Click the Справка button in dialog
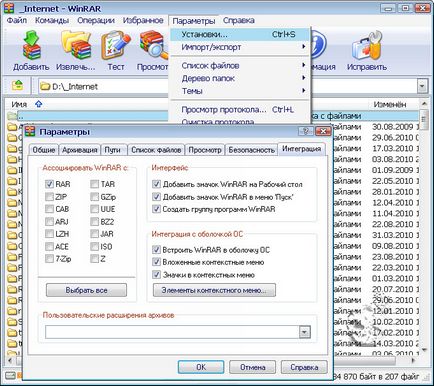The height and width of the screenshot is (386, 434). [304, 367]
